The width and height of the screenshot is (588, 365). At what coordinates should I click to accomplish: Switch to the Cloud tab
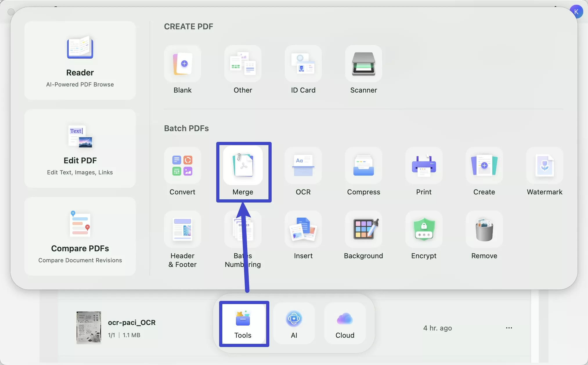coord(345,324)
